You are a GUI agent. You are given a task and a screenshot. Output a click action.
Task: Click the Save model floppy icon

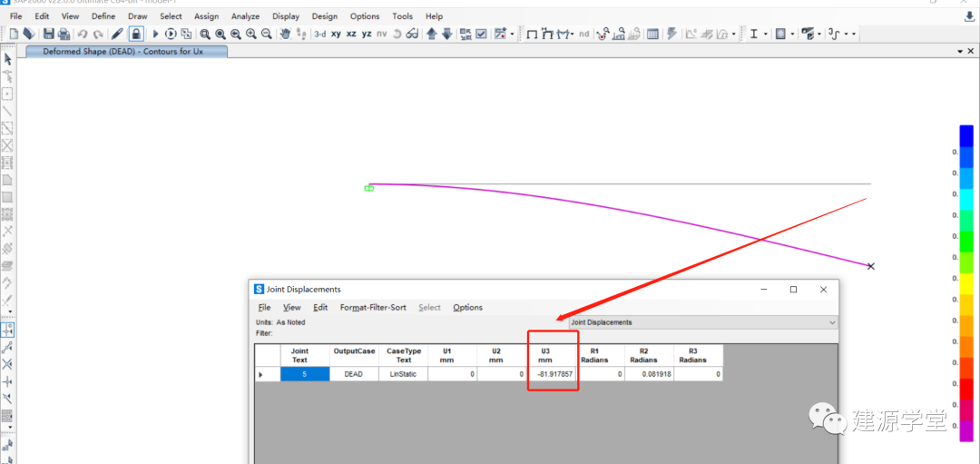coord(49,34)
